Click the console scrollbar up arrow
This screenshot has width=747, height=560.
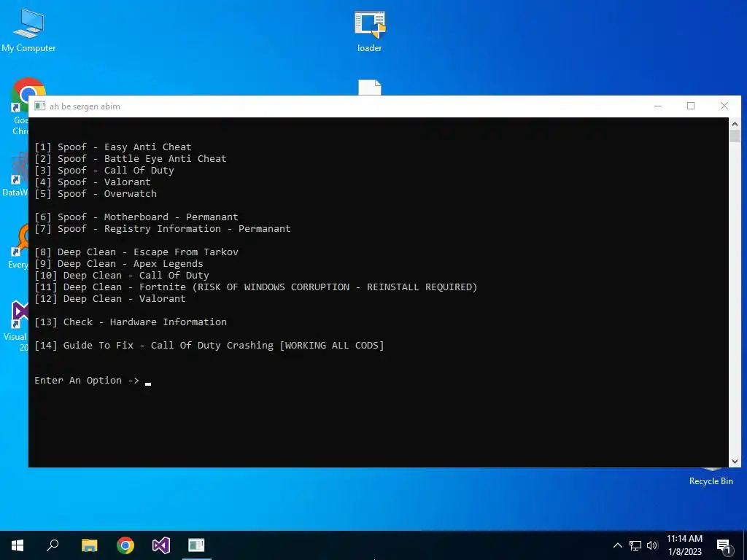[735, 124]
